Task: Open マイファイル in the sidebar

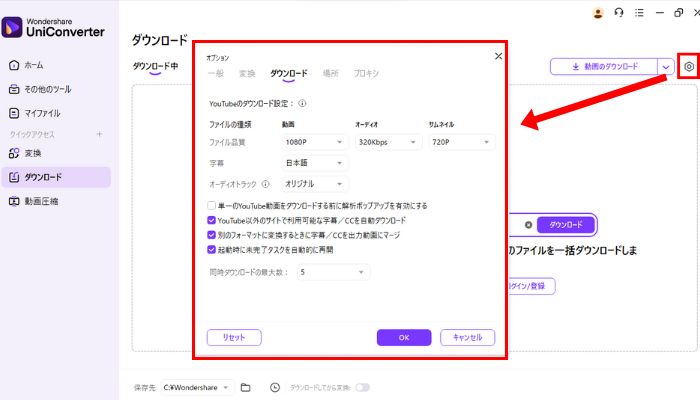Action: [43, 113]
